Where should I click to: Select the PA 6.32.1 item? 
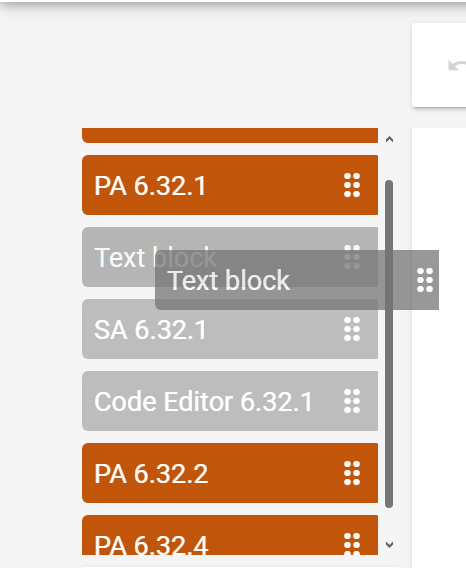[230, 185]
